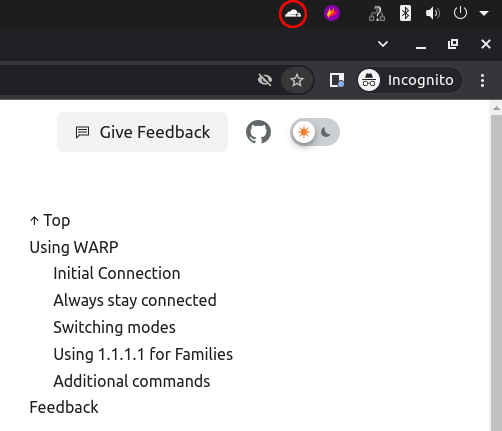Click the power icon in system tray
The width and height of the screenshot is (502, 431).
460,13
